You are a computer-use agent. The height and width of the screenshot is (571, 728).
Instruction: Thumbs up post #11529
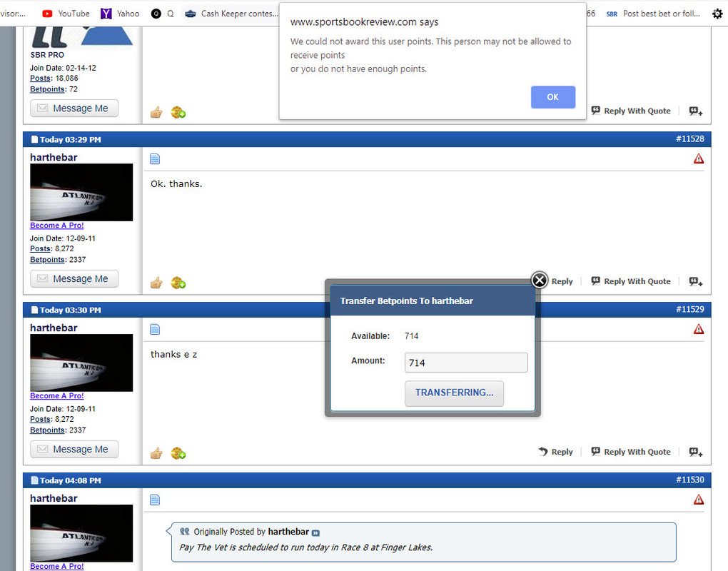coord(156,453)
